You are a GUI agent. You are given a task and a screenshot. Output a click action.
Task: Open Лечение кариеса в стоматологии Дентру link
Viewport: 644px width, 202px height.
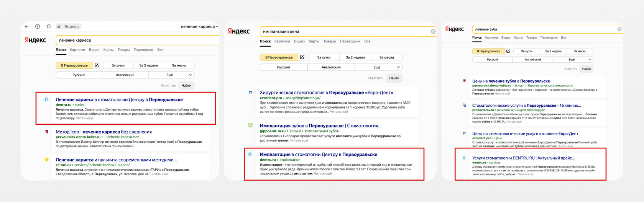[x=119, y=99]
